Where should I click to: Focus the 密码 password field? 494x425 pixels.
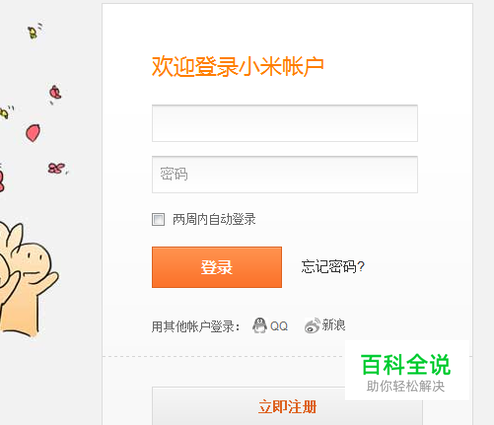[285, 174]
